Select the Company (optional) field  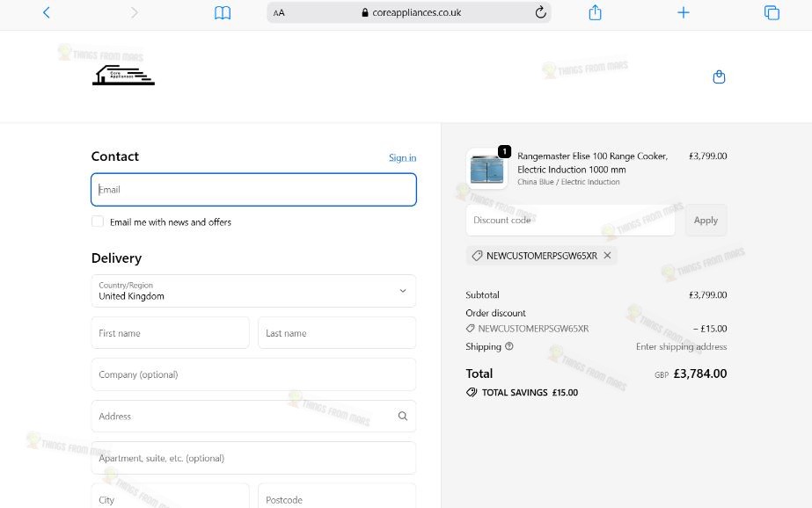(x=253, y=374)
